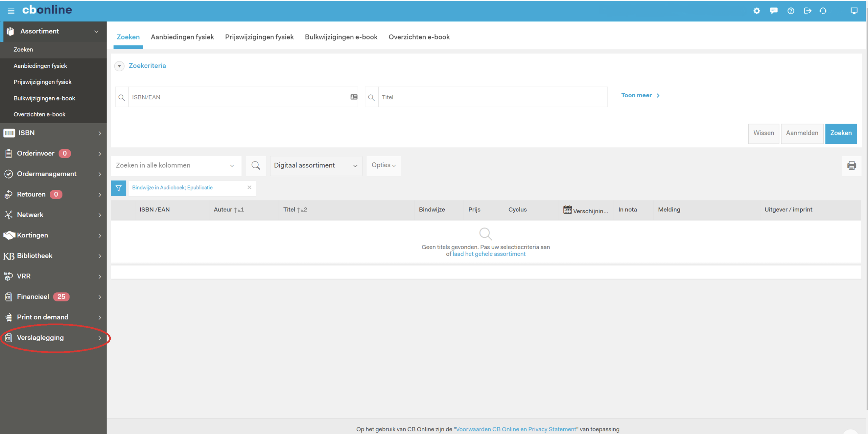The width and height of the screenshot is (868, 434).
Task: Open help question mark icon
Action: coord(791,11)
